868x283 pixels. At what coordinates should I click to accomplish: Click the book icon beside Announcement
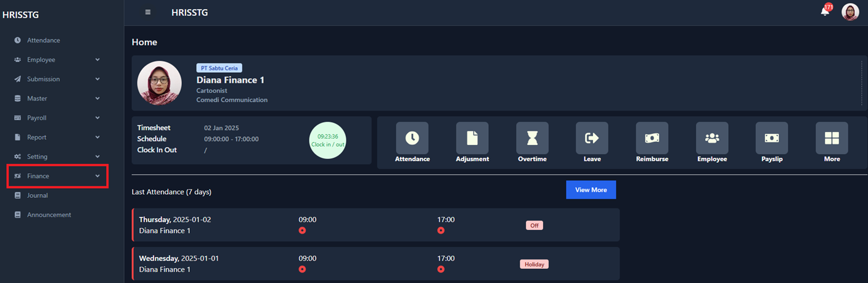[18, 215]
